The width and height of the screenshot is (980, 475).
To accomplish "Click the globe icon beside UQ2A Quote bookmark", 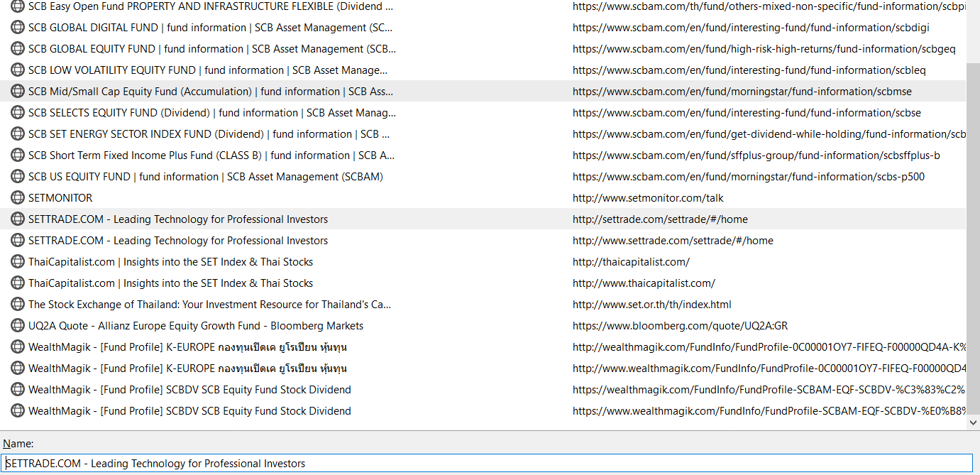I will 18,326.
